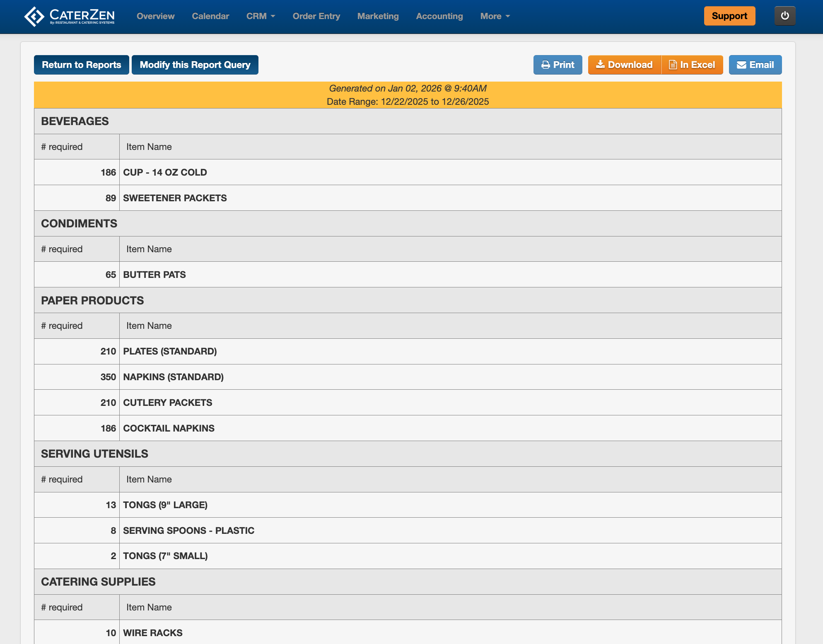Viewport: 823px width, 644px height.
Task: Select the CUP - 14 OZ COLD row
Action: pyautogui.click(x=165, y=172)
